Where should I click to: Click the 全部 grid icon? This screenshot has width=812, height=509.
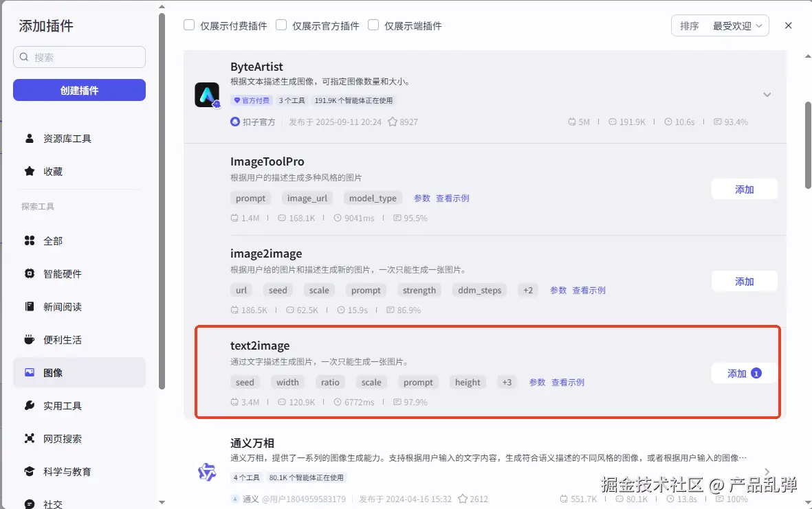coord(30,240)
